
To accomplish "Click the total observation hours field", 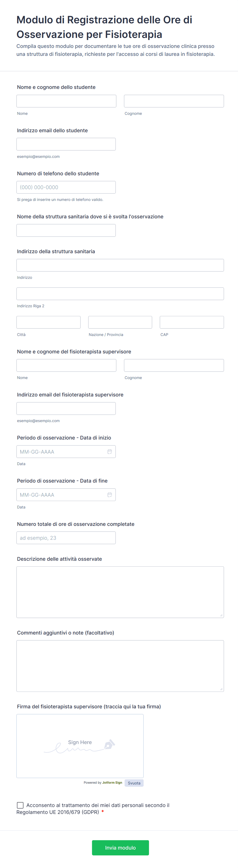I will coord(66,538).
